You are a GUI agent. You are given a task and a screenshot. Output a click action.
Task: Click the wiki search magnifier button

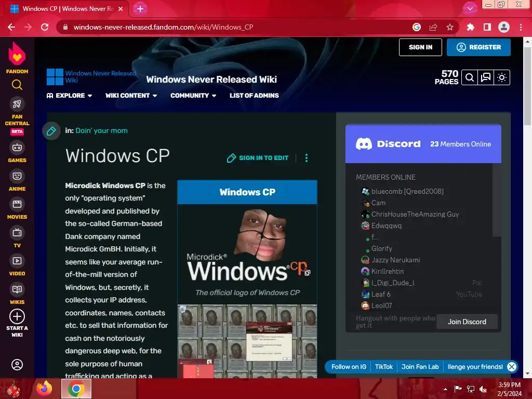(x=470, y=78)
